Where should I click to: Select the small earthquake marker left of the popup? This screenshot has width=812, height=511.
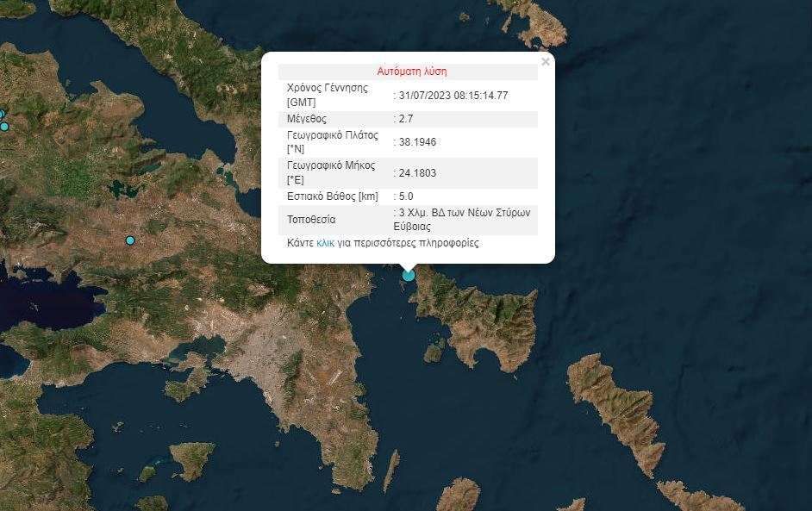point(130,240)
